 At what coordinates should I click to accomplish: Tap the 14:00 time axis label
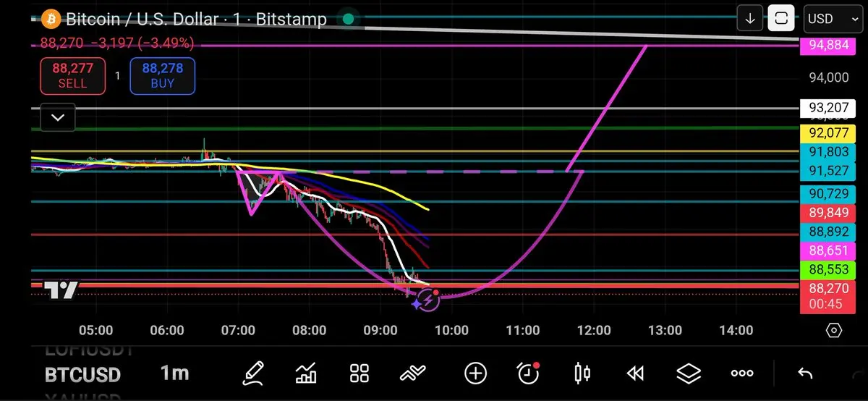[736, 331]
